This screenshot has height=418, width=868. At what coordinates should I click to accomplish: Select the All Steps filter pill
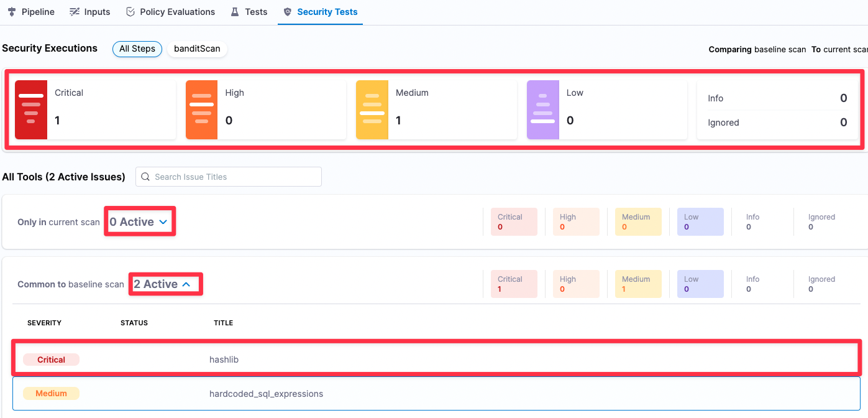click(x=137, y=49)
